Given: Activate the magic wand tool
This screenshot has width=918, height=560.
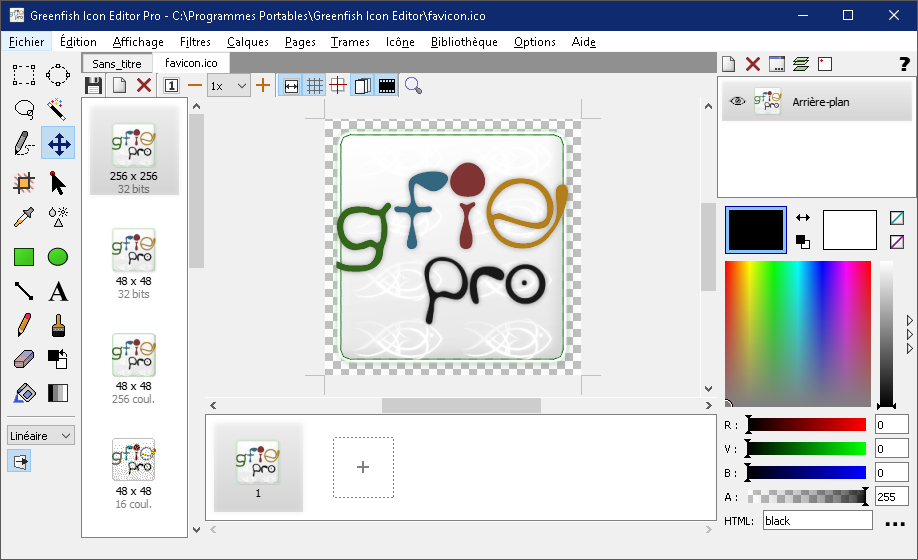Looking at the screenshot, I should 58,109.
